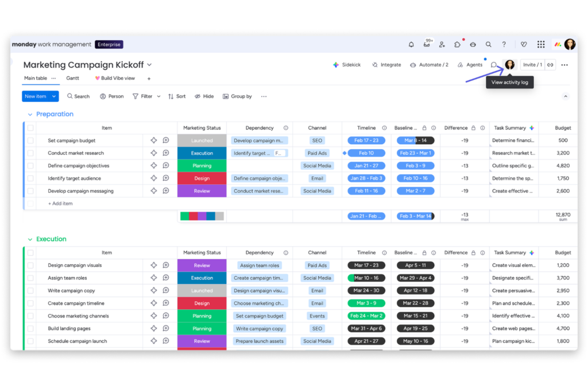Image resolution: width=588 pixels, height=392 pixels.
Task: Open the Filter dropdown chevron
Action: [x=158, y=96]
